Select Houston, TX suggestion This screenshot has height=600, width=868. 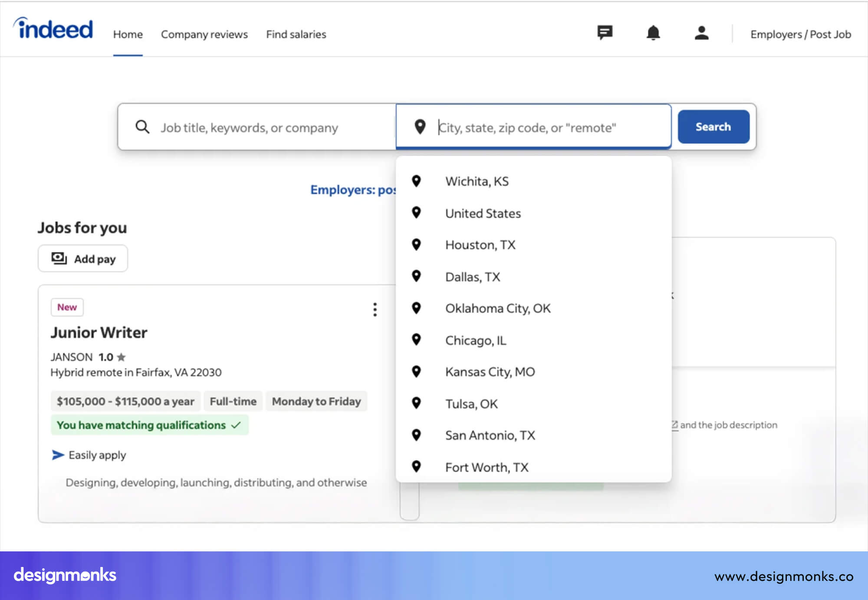[533, 245]
